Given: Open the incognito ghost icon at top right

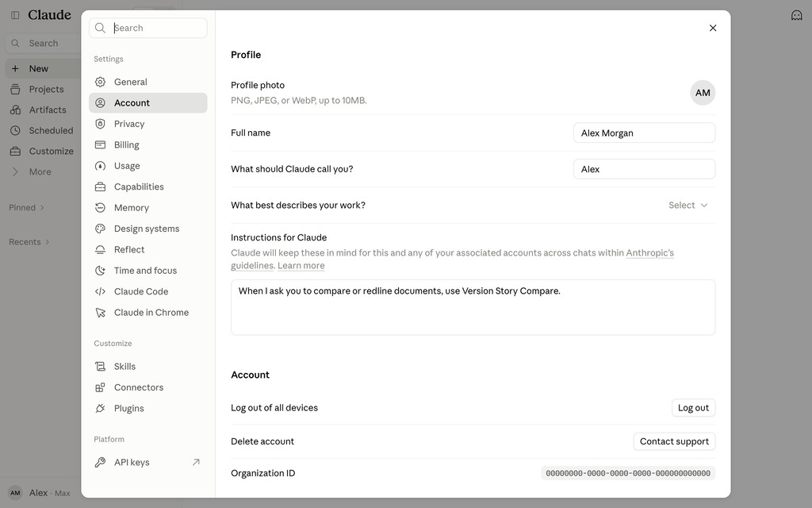Looking at the screenshot, I should pyautogui.click(x=796, y=16).
